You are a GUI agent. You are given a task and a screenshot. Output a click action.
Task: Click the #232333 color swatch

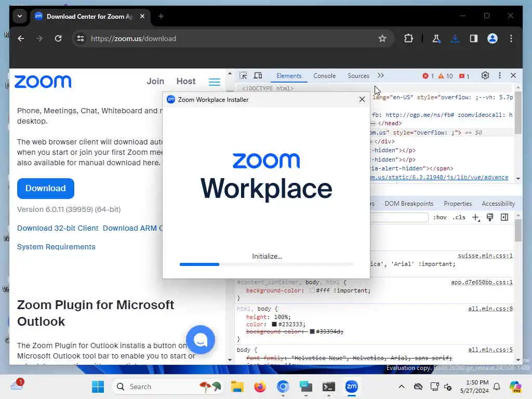pos(274,324)
